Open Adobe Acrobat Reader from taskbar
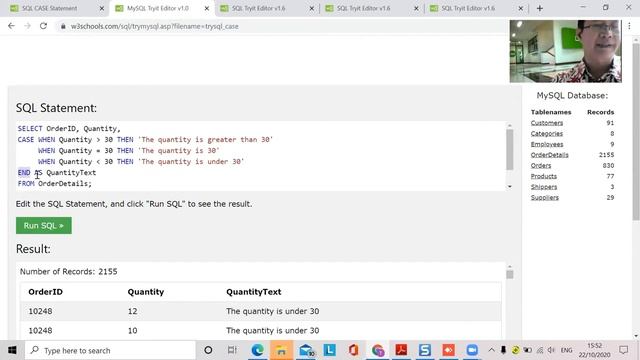This screenshot has width=640, height=360. click(401, 350)
